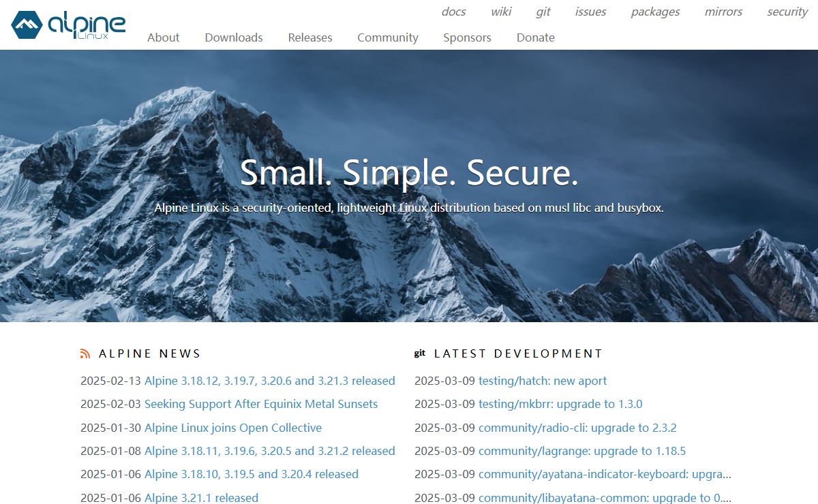
Task: Open community/ayatana-indicator-keyboard upgrade commit
Action: (x=605, y=474)
